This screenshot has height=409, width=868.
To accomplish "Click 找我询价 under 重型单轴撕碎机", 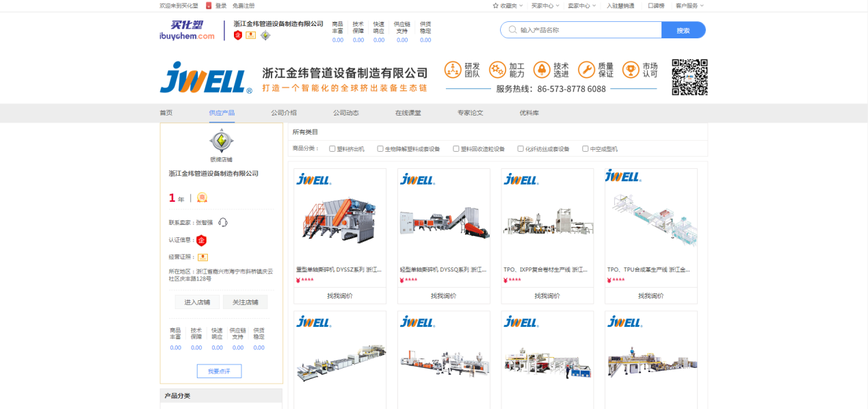I will 340,295.
